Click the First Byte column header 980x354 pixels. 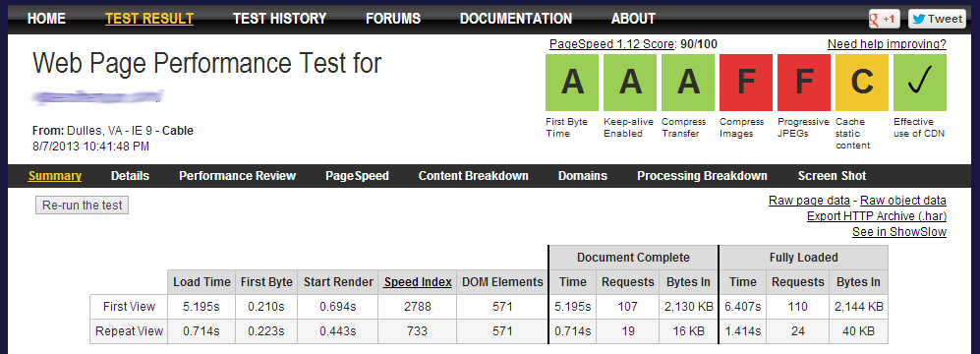coord(266,282)
